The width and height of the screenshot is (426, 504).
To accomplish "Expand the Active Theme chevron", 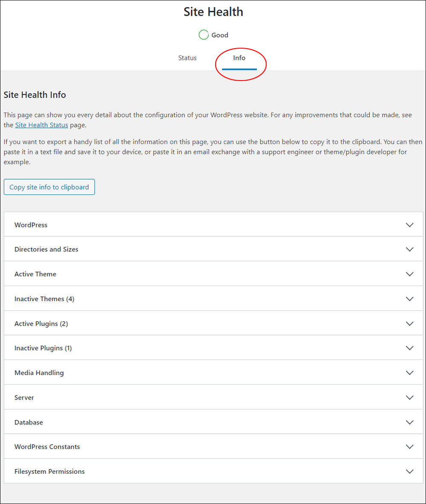I will (409, 274).
